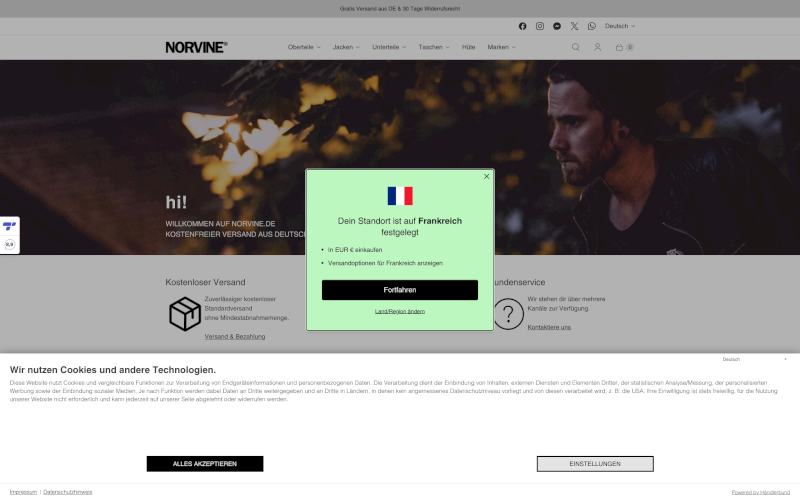Open the Facebook social icon
Image resolution: width=800 pixels, height=500 pixels.
(x=522, y=26)
